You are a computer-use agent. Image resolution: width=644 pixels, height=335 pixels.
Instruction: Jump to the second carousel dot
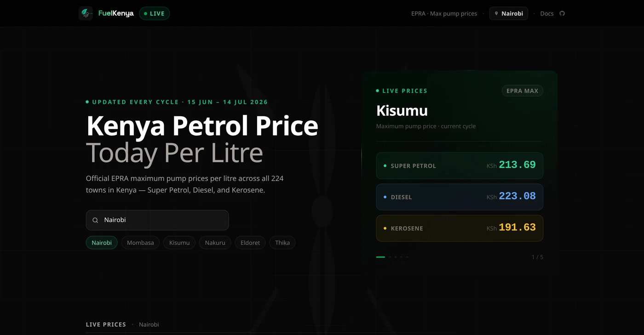click(x=390, y=257)
